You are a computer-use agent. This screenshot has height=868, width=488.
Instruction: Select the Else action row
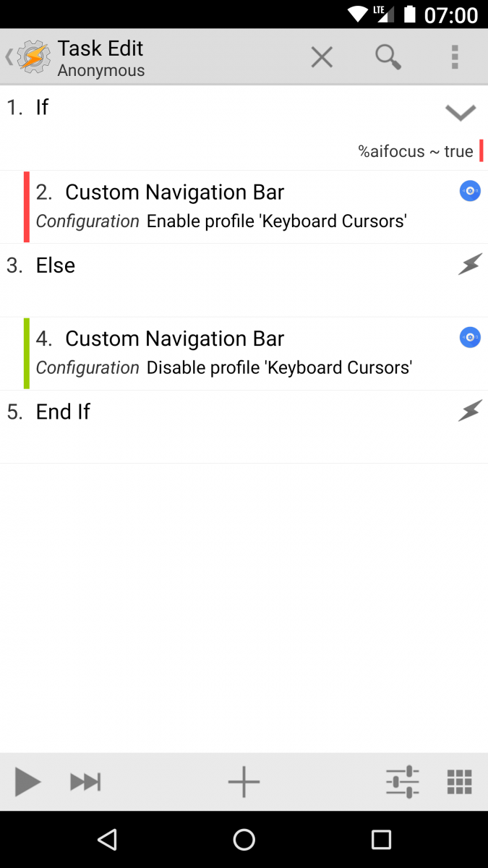217,265
